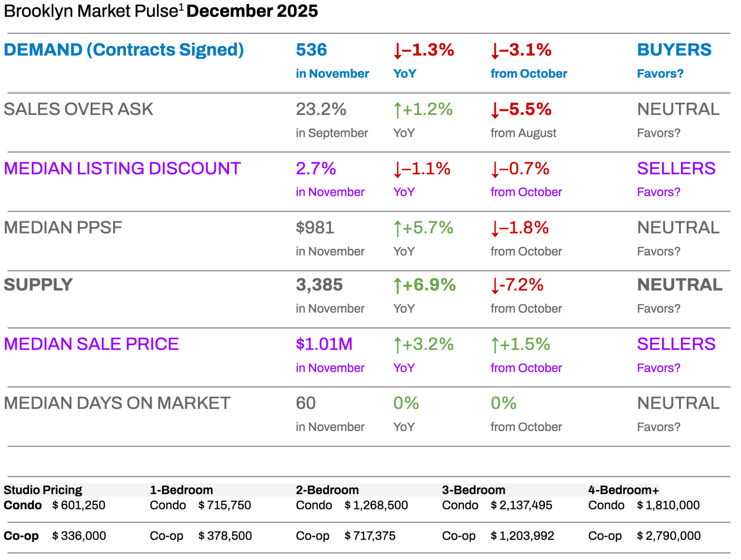Click the green up arrow beside +6.9%
This screenshot has height=560, width=741.
coord(397,286)
